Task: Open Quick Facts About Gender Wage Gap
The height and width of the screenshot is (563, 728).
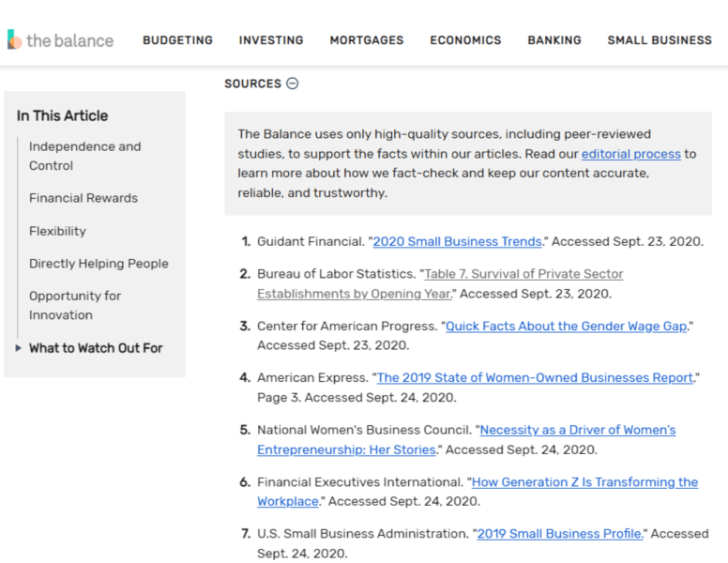Action: coord(567,326)
